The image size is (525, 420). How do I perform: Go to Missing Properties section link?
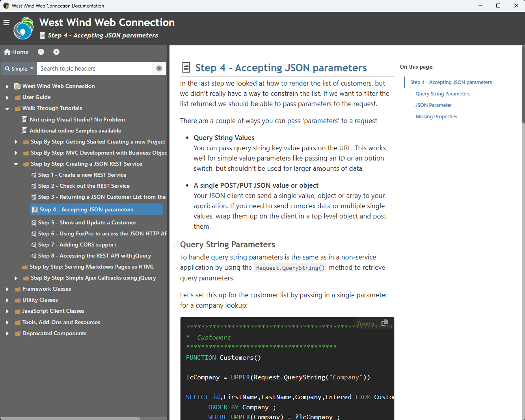[x=436, y=117]
